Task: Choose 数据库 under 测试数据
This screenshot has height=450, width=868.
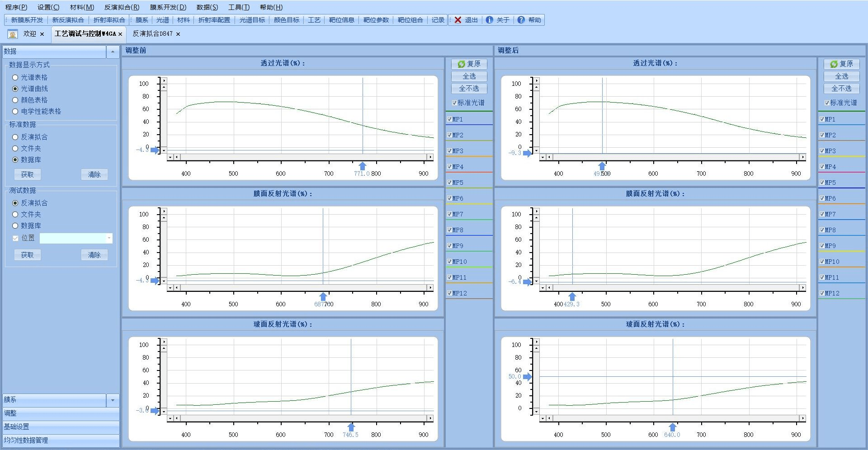Action: [15, 225]
